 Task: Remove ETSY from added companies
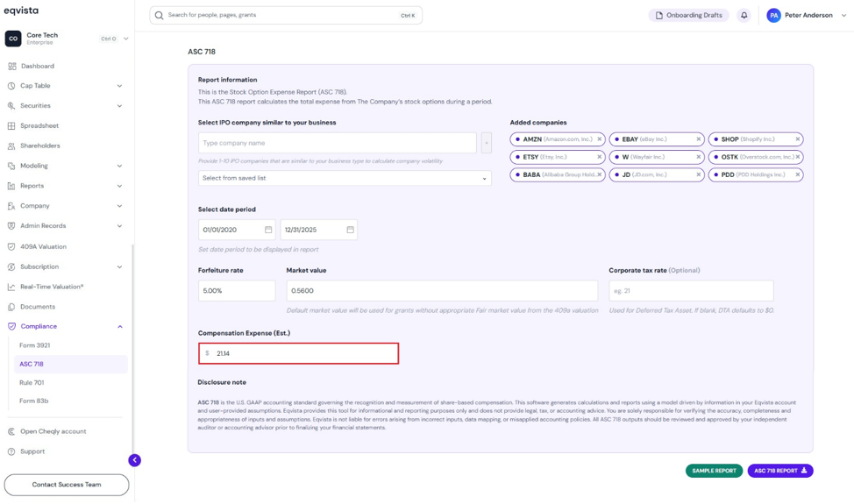tap(599, 157)
